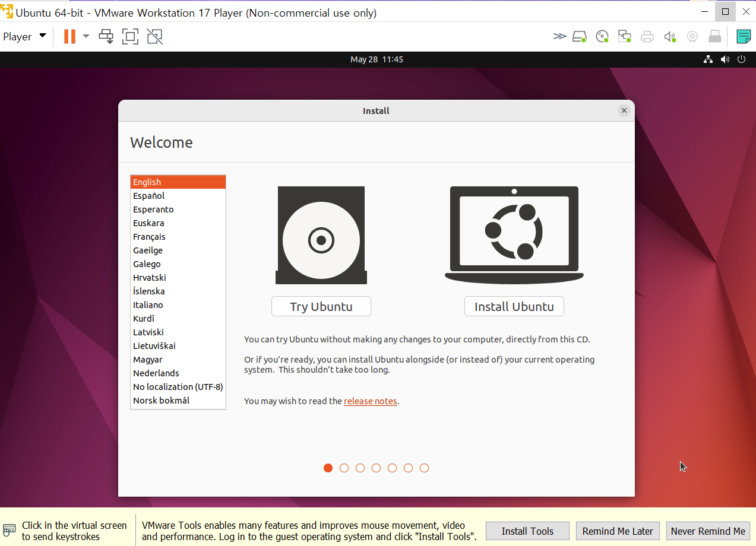The image size is (756, 546).
Task: Click the Install Ubuntu button
Action: click(514, 306)
